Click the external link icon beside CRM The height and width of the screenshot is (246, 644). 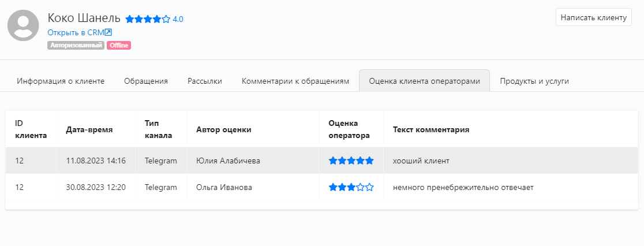point(108,32)
